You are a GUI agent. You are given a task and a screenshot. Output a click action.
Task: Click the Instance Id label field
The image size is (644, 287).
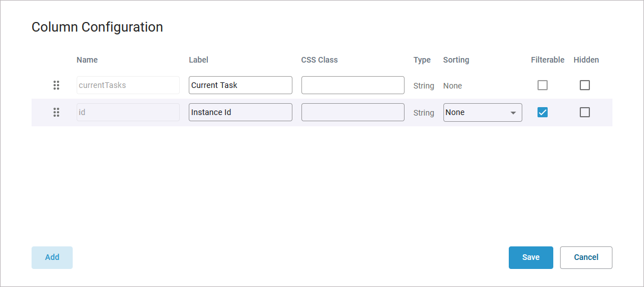pos(240,112)
